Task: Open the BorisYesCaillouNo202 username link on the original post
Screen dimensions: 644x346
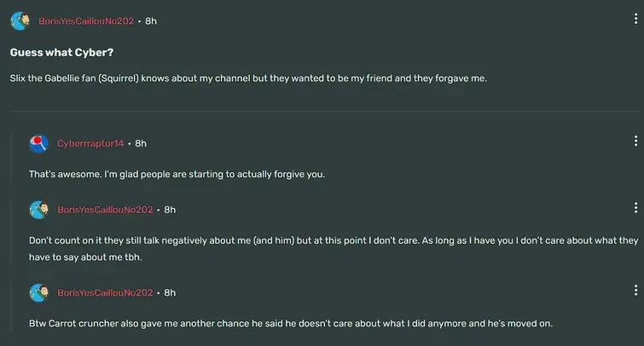Action: coord(86,20)
